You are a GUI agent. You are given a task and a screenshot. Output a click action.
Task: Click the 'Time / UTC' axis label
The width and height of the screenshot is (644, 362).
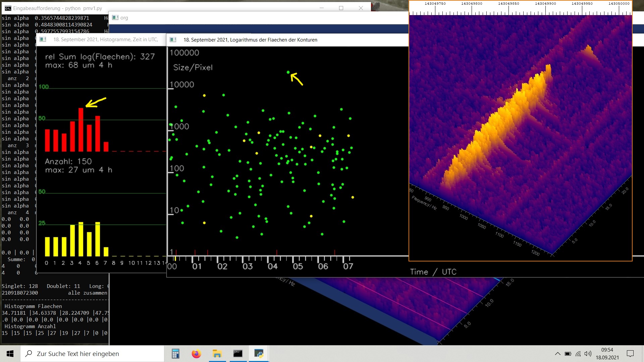433,272
